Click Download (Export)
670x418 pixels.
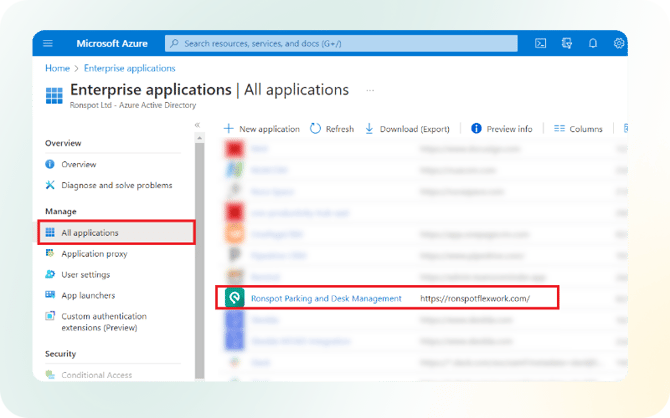point(407,129)
